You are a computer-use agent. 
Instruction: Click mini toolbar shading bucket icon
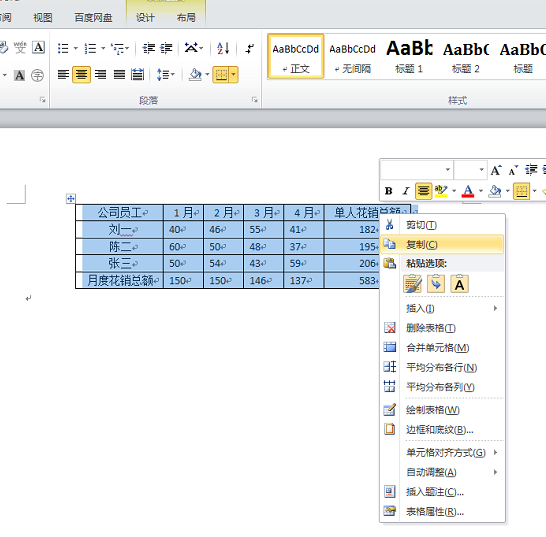pyautogui.click(x=495, y=191)
